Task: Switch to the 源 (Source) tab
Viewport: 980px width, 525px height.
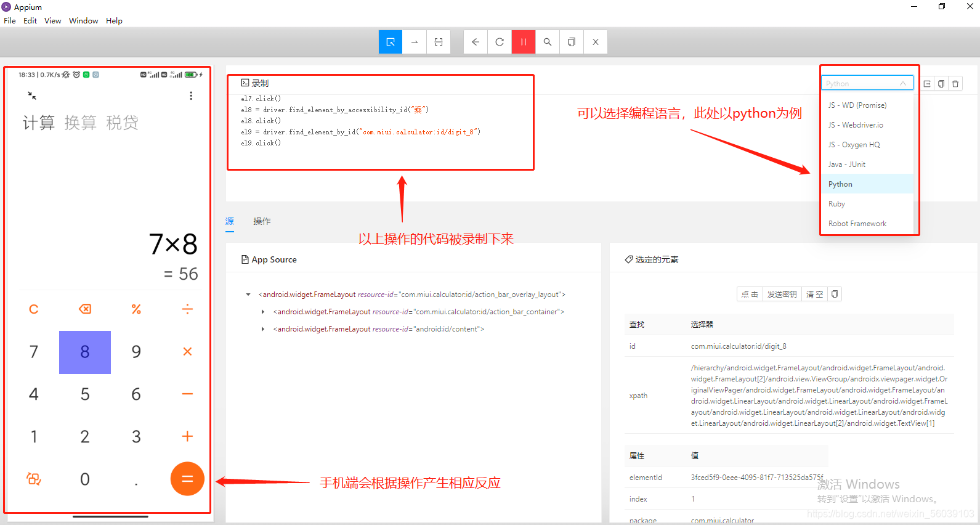Action: point(230,221)
